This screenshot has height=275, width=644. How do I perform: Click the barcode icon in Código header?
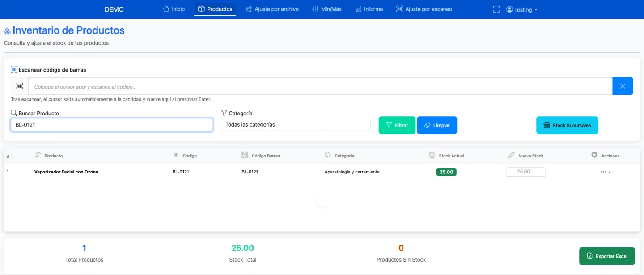tap(176, 155)
